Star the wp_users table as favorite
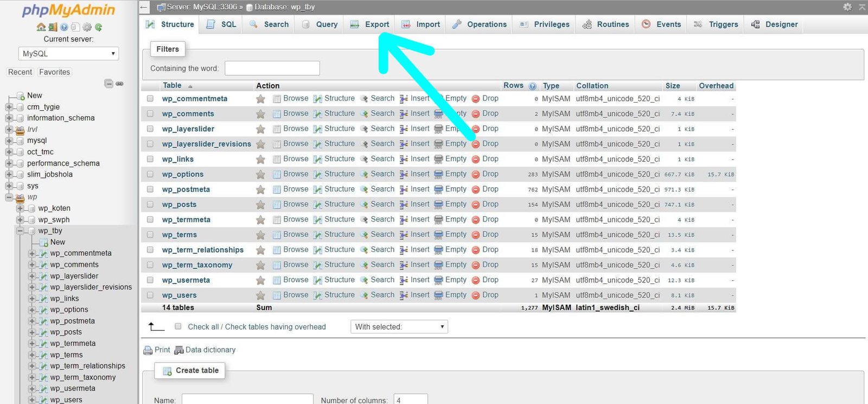The width and height of the screenshot is (868, 404). (260, 295)
